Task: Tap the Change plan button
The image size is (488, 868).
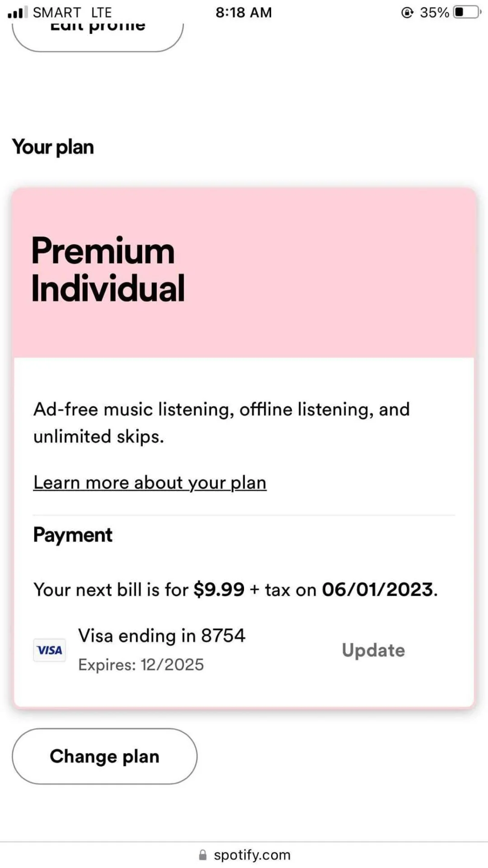Action: click(104, 756)
